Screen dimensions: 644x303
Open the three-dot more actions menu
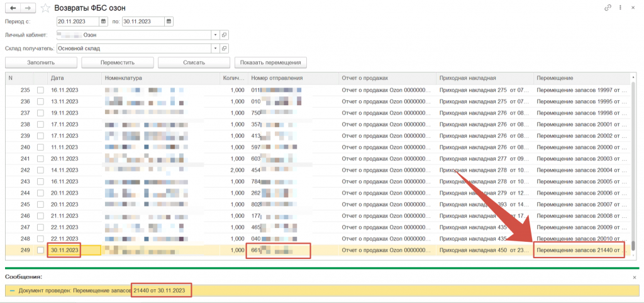point(621,8)
